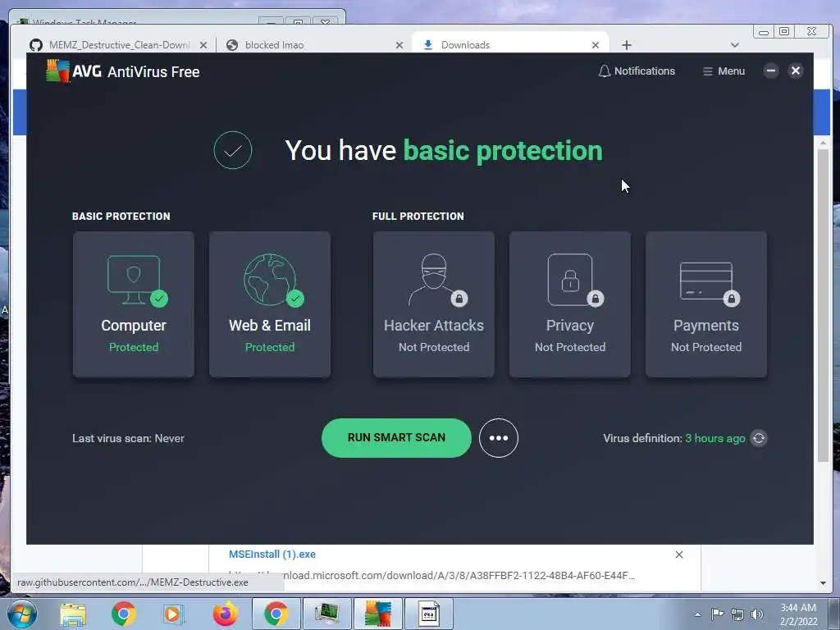This screenshot has height=630, width=840.
Task: Open Firefox from the taskbar
Action: pos(225,614)
